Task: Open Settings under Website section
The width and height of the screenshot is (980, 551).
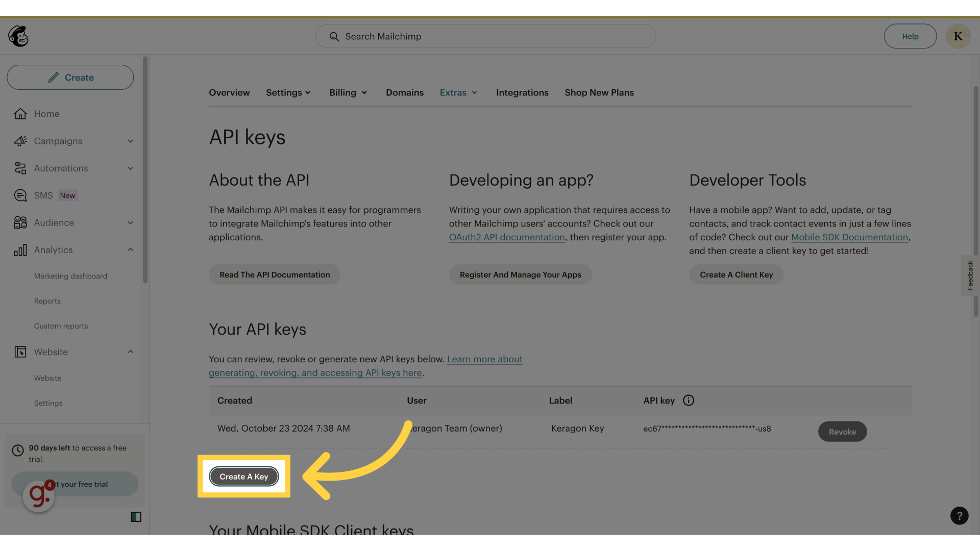Action: pyautogui.click(x=48, y=403)
